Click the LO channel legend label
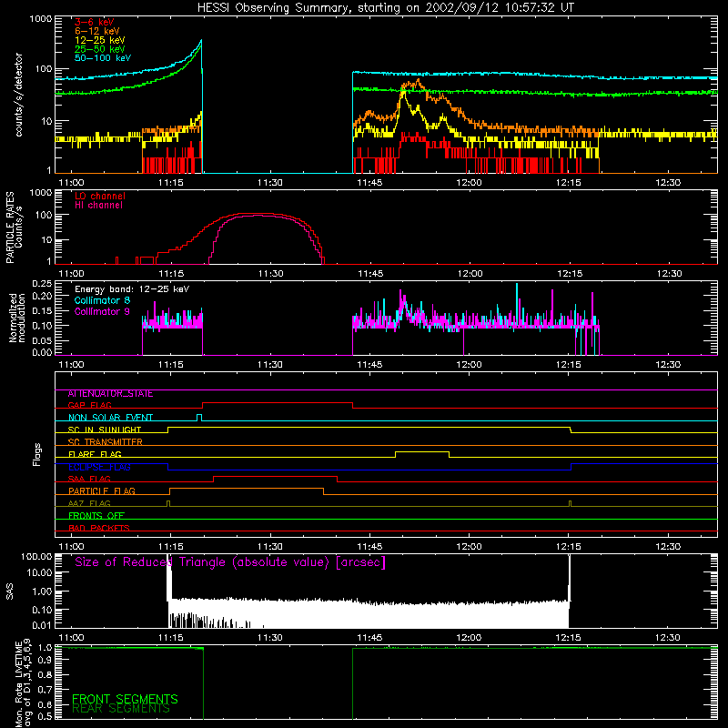Viewport: 728px width, 728px height. [x=100, y=196]
